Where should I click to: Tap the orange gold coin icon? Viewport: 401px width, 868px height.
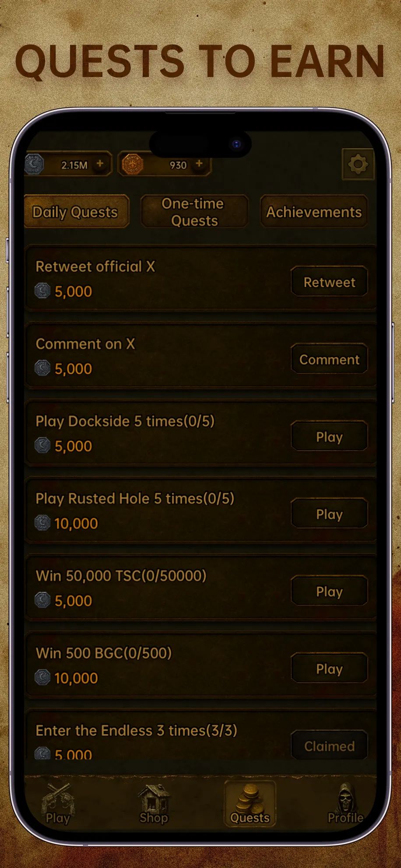pos(132,164)
